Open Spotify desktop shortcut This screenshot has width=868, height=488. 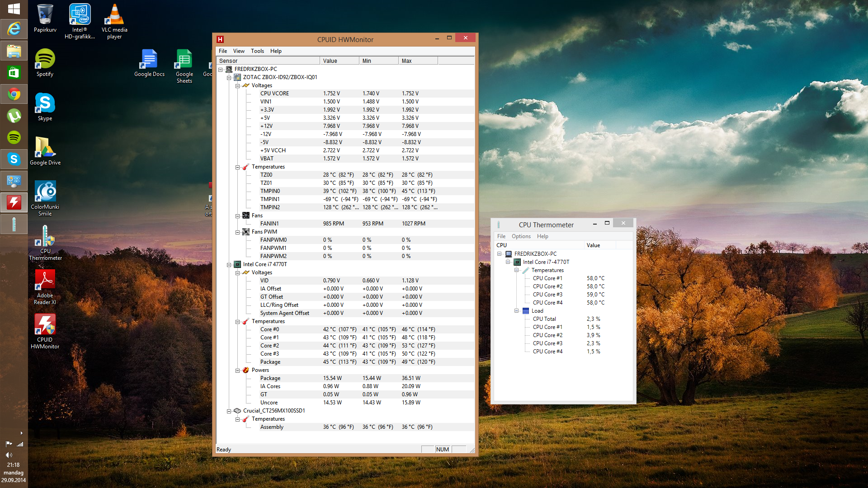(x=45, y=62)
